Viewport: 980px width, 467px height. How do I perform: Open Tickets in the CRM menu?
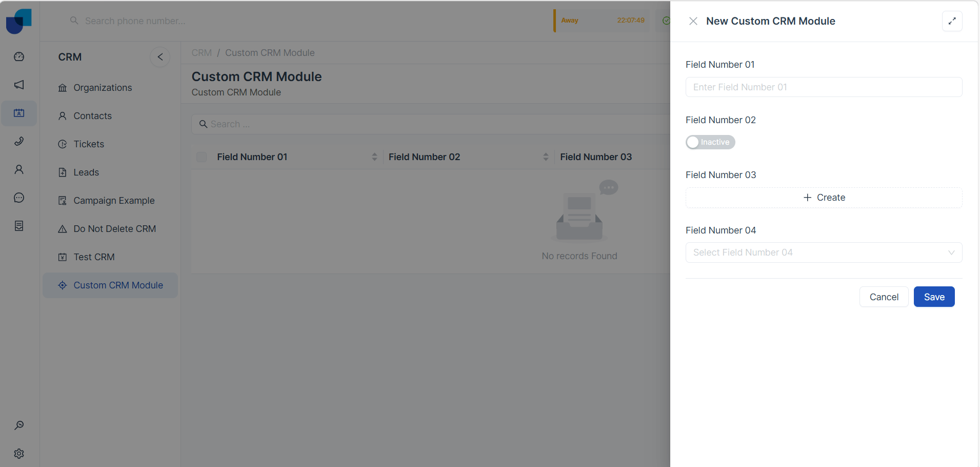click(x=89, y=144)
